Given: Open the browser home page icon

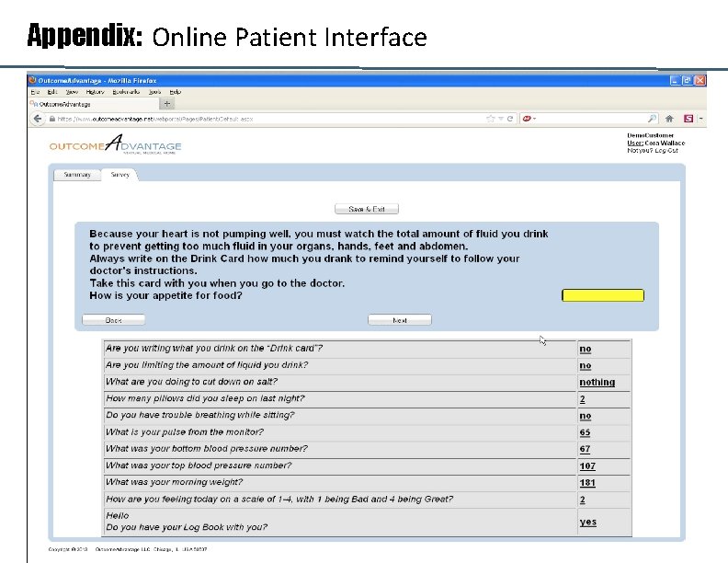Looking at the screenshot, I should click(669, 119).
